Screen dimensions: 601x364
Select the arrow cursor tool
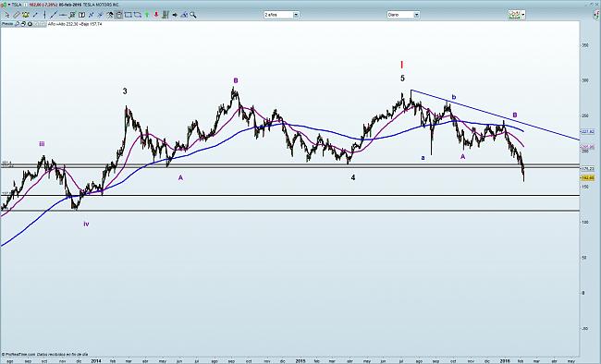pos(6,15)
